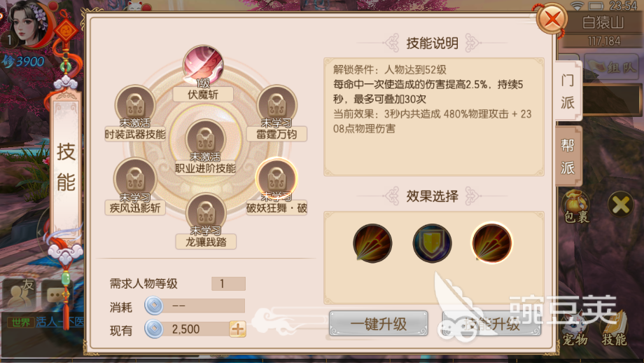Close the skill panel with red X
The height and width of the screenshot is (363, 644).
tap(552, 19)
